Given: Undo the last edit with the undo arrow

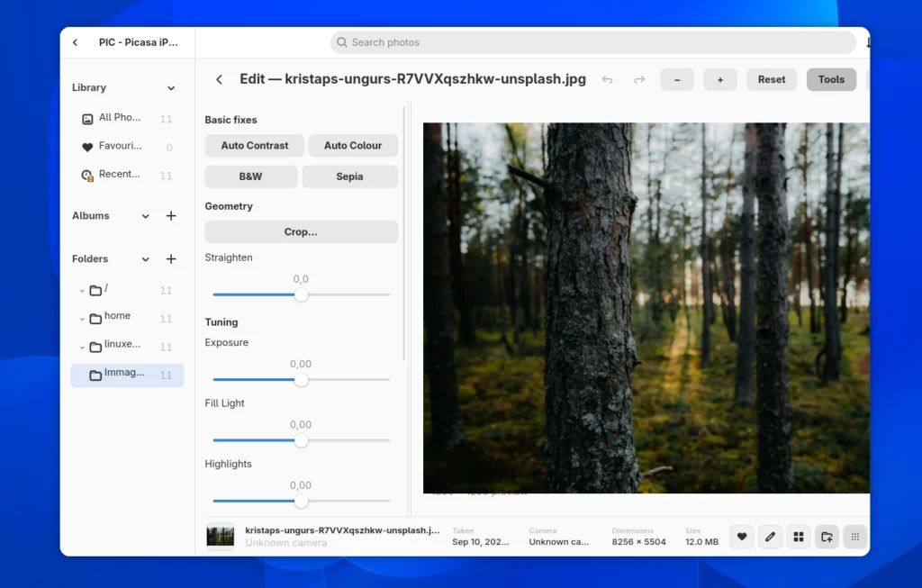Looking at the screenshot, I should [x=608, y=79].
